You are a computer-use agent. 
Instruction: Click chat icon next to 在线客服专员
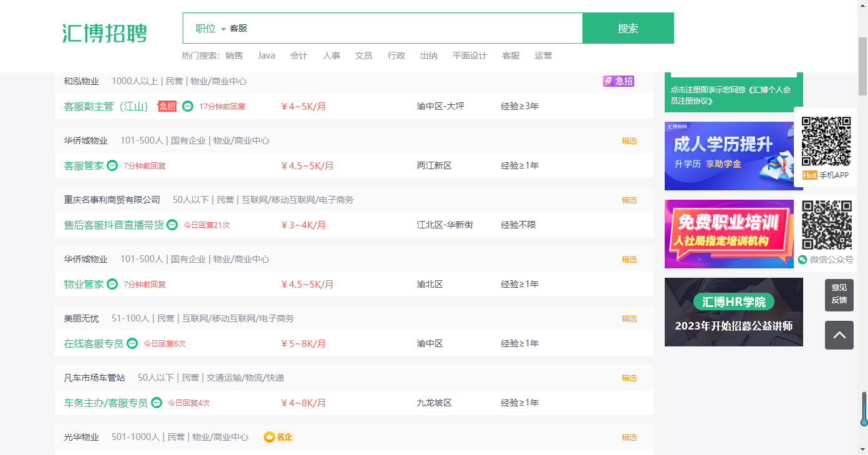pyautogui.click(x=132, y=343)
